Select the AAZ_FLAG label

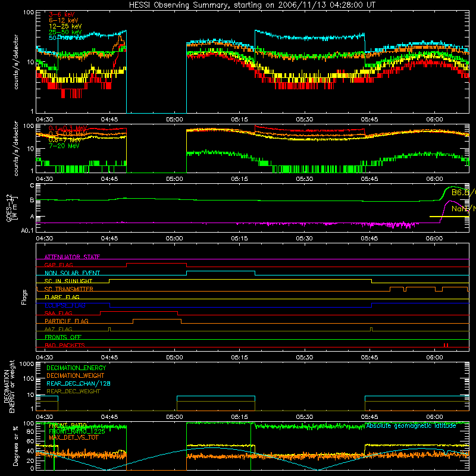tap(58, 329)
